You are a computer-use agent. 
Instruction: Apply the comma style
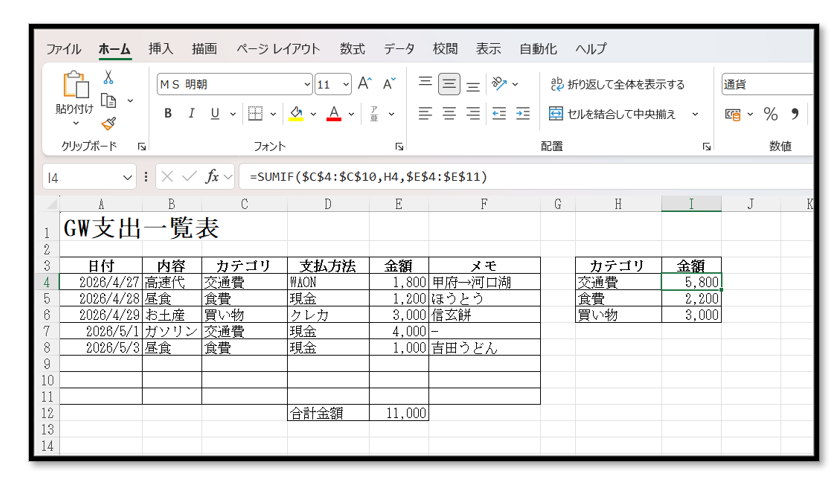click(x=795, y=114)
